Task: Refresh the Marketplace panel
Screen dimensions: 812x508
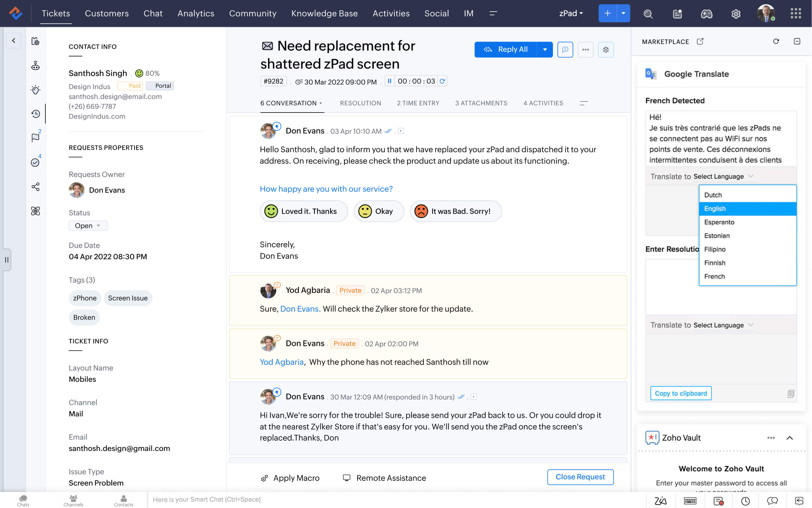Action: coord(776,41)
